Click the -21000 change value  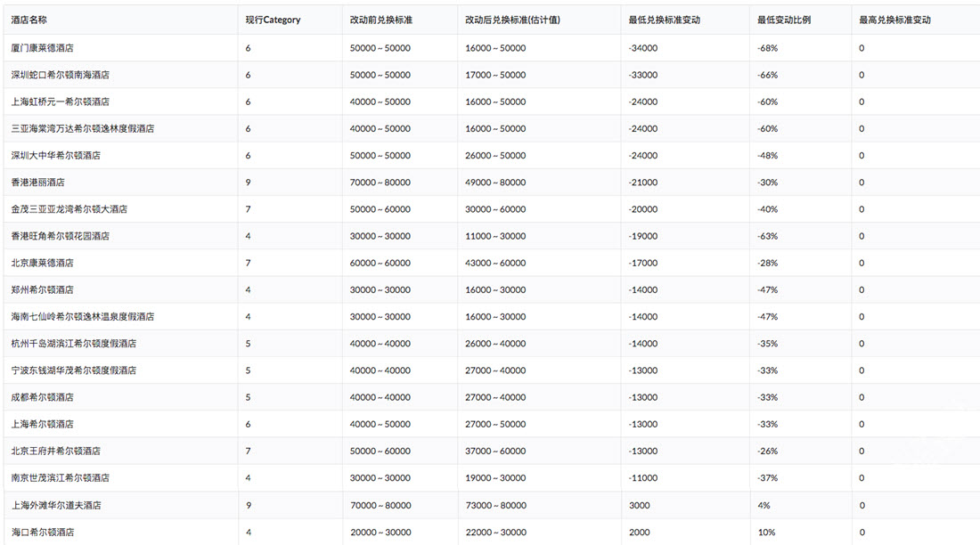[643, 182]
